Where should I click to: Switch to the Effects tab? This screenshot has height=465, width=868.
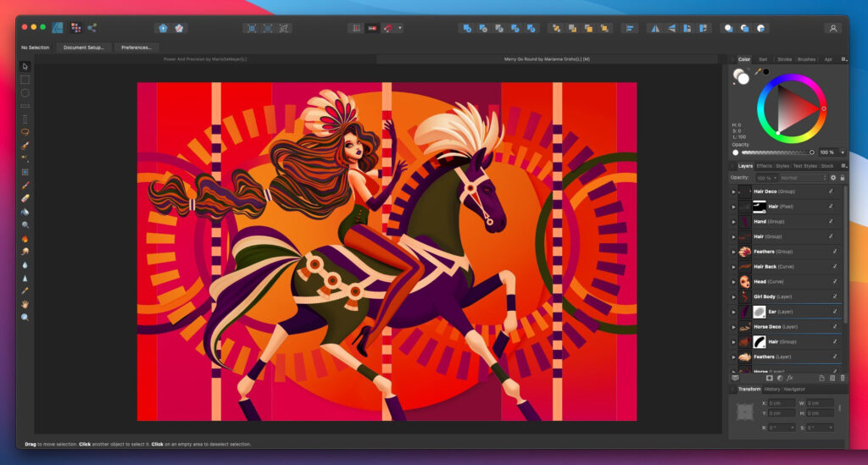click(764, 166)
